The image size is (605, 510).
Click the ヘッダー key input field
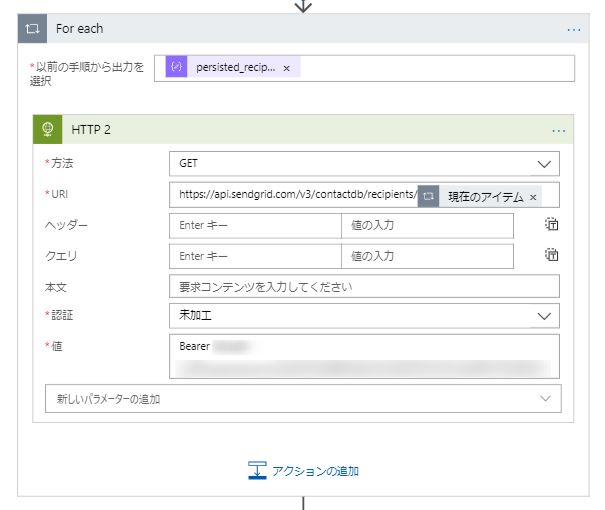pyautogui.click(x=255, y=226)
